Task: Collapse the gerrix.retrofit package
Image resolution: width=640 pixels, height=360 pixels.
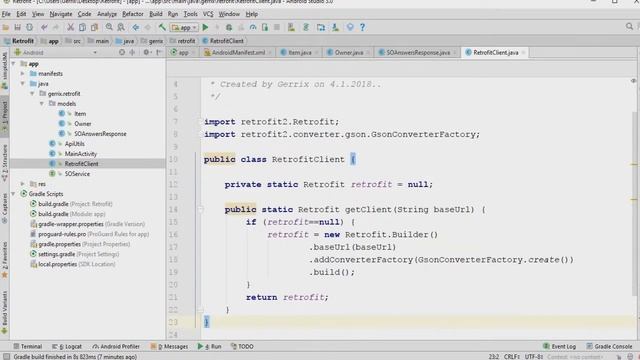Action: click(x=32, y=93)
